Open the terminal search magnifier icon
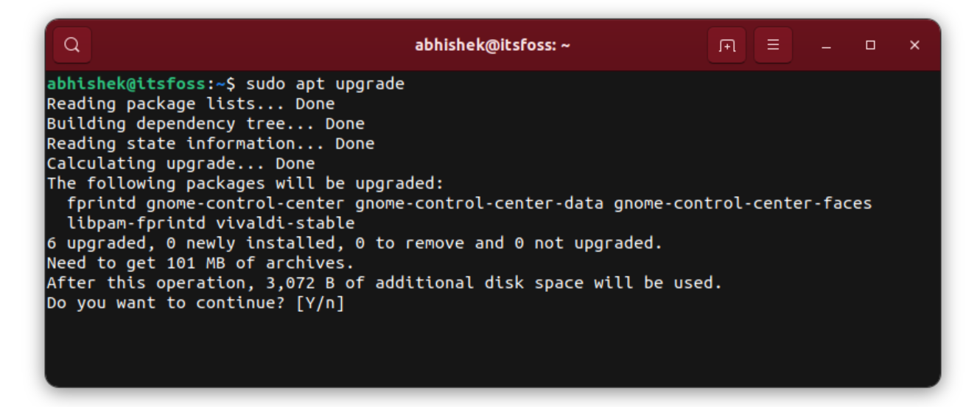 click(72, 45)
